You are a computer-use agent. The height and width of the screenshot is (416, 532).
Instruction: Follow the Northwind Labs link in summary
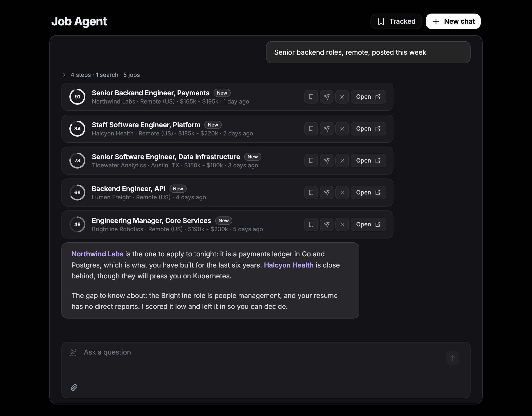point(97,254)
